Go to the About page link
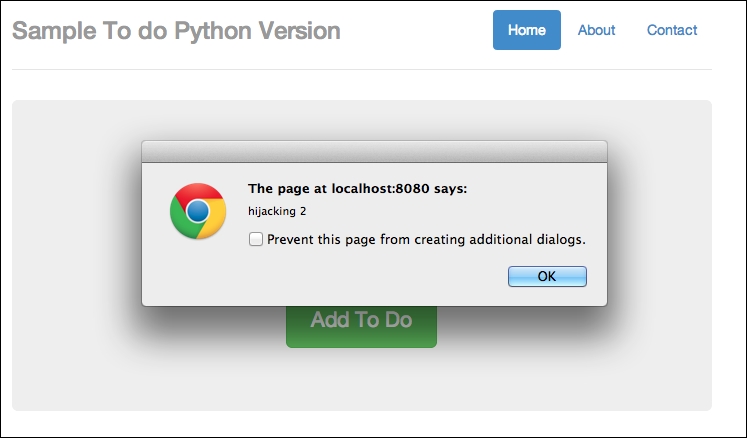This screenshot has width=747, height=438. [x=596, y=30]
